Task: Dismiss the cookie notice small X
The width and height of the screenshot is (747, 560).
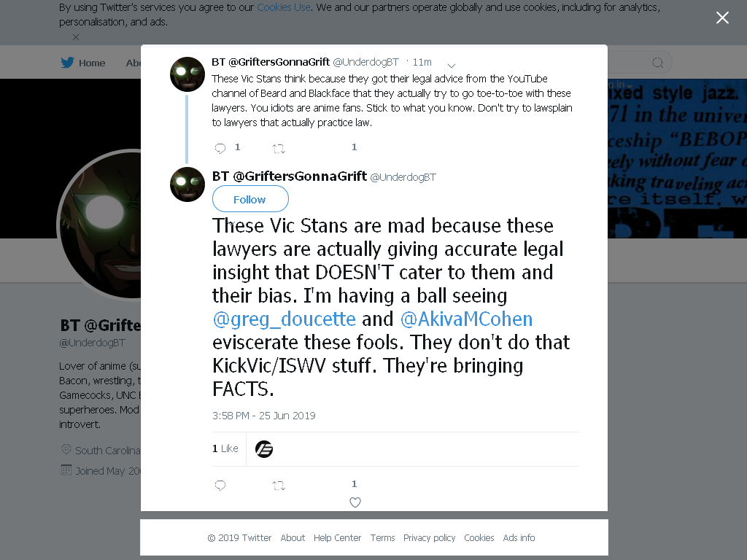Action: point(76,37)
